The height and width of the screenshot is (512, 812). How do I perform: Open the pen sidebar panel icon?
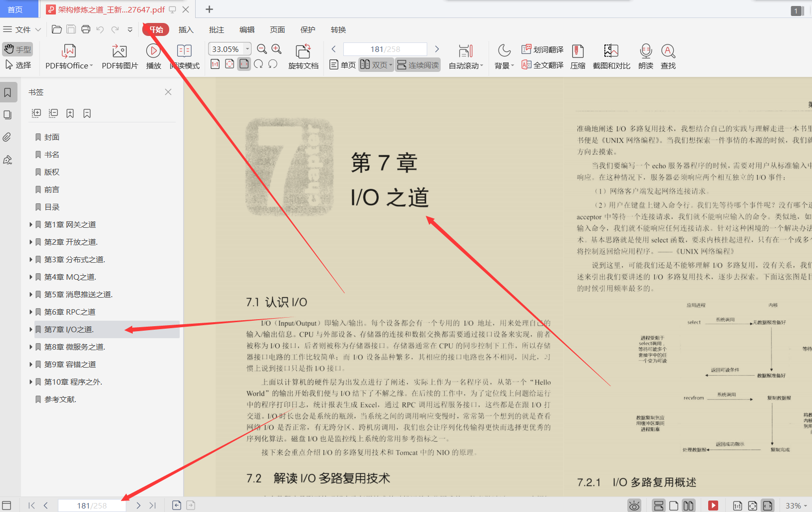pyautogui.click(x=7, y=160)
